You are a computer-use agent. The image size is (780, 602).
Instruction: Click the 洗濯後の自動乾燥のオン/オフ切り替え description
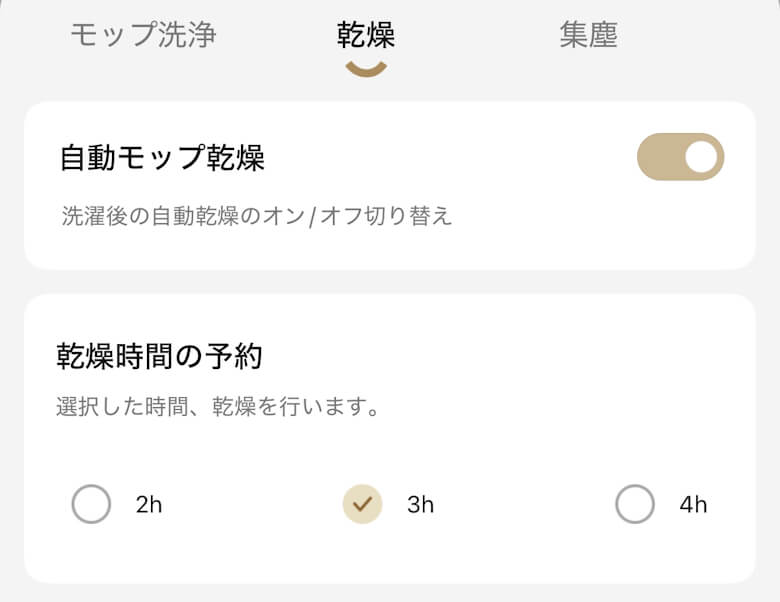pyautogui.click(x=257, y=216)
